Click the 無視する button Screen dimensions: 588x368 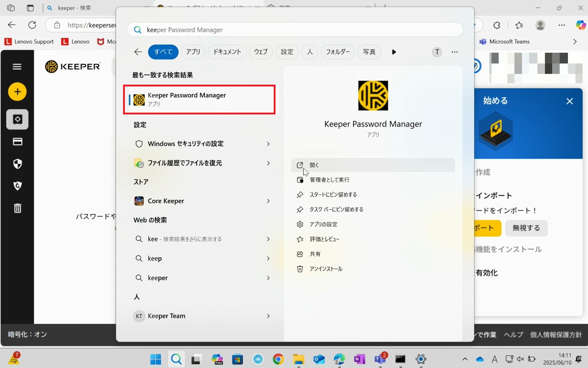[x=526, y=228]
